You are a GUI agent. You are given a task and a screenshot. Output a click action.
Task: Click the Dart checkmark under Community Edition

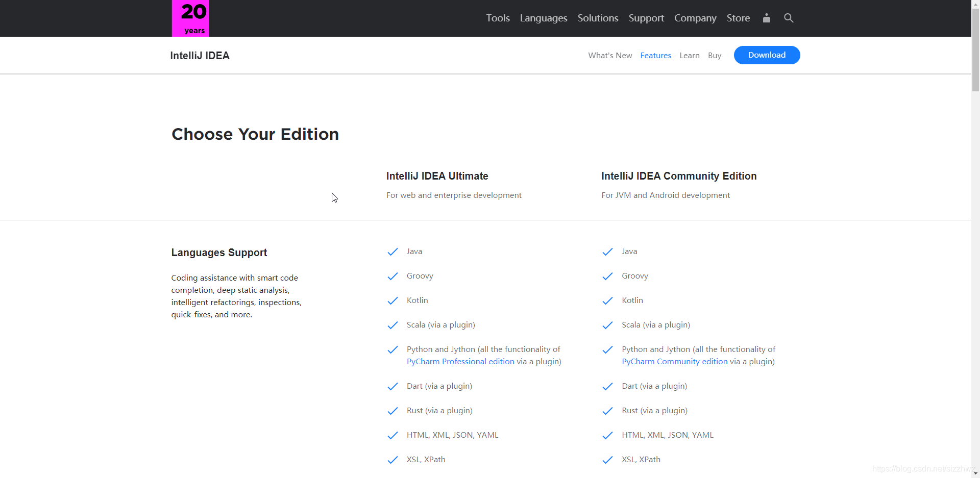click(607, 386)
